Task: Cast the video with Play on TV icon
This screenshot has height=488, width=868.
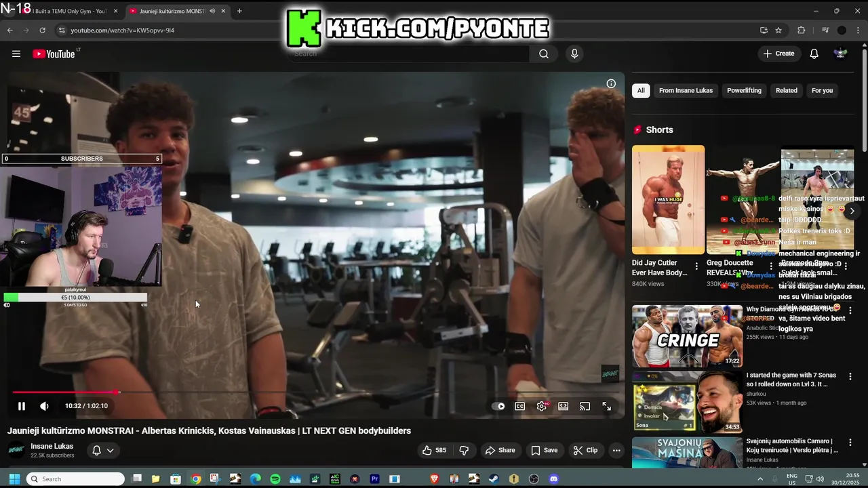Action: click(585, 406)
